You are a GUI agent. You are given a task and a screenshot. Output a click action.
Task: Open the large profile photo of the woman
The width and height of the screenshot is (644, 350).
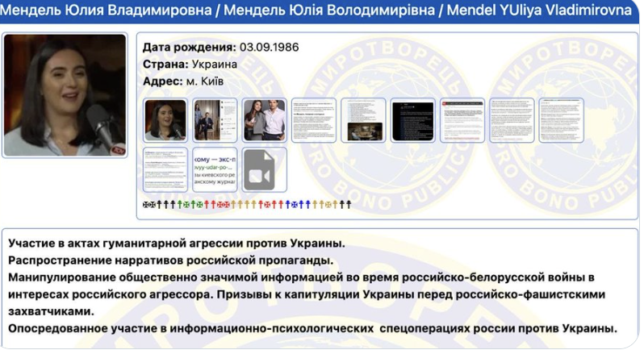point(65,95)
